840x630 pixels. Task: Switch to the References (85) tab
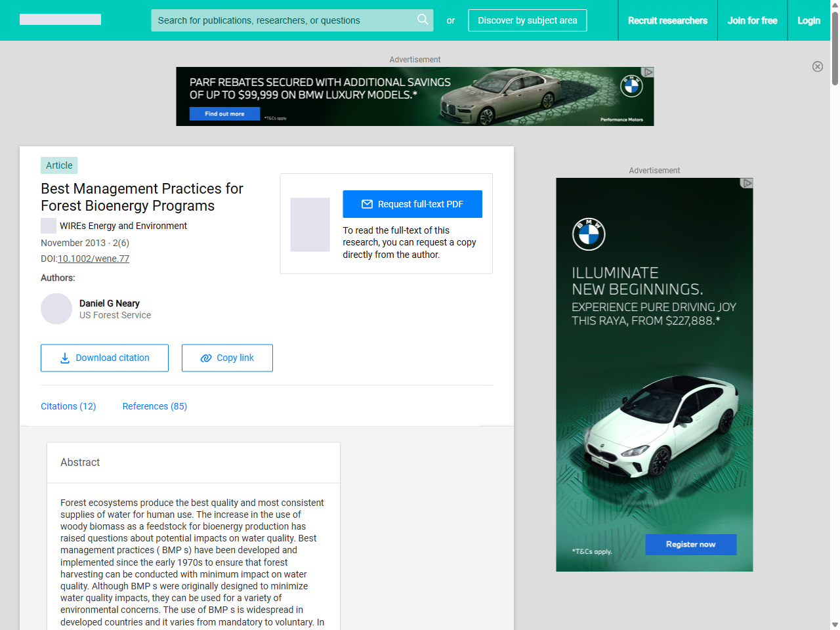click(x=154, y=406)
